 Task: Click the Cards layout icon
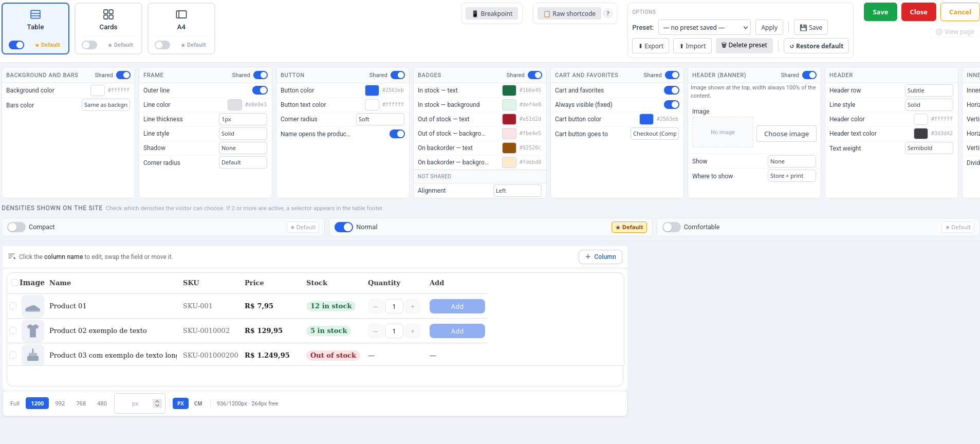point(108,14)
